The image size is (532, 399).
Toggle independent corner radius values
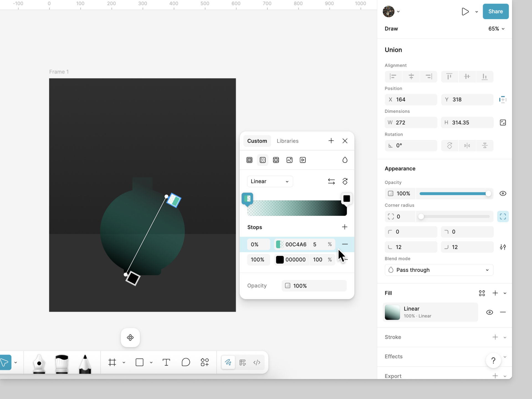503,216
